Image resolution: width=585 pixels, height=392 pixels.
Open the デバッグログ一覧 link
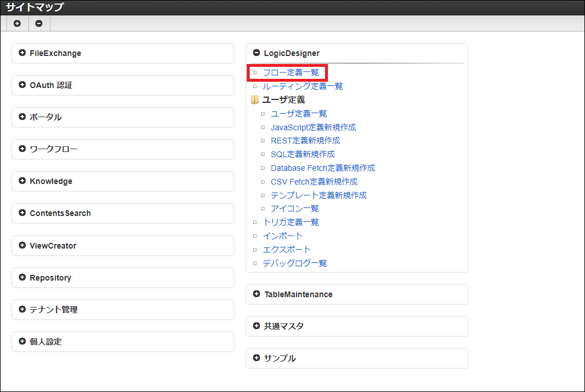click(x=295, y=263)
